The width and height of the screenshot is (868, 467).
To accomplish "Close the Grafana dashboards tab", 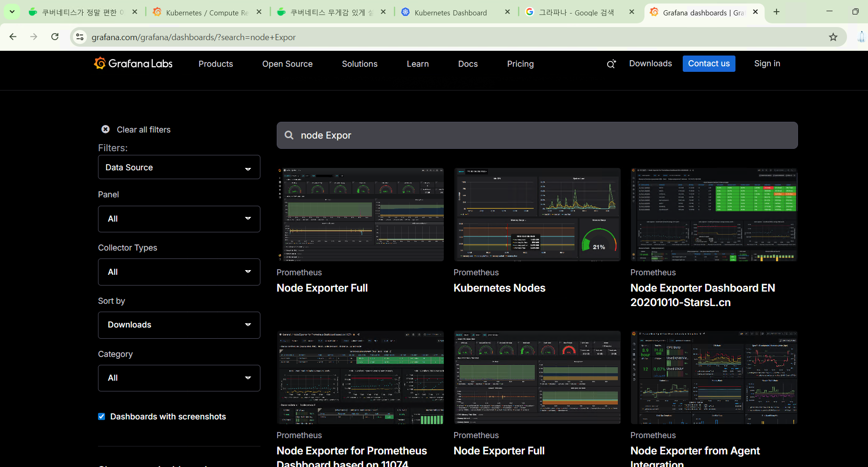I will pos(756,12).
